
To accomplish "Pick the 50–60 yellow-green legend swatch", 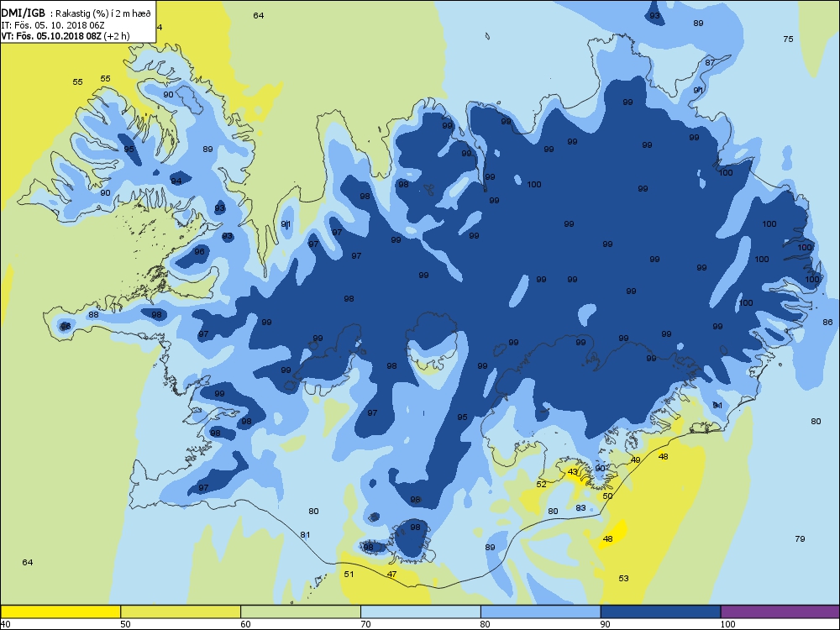I will click(x=181, y=612).
